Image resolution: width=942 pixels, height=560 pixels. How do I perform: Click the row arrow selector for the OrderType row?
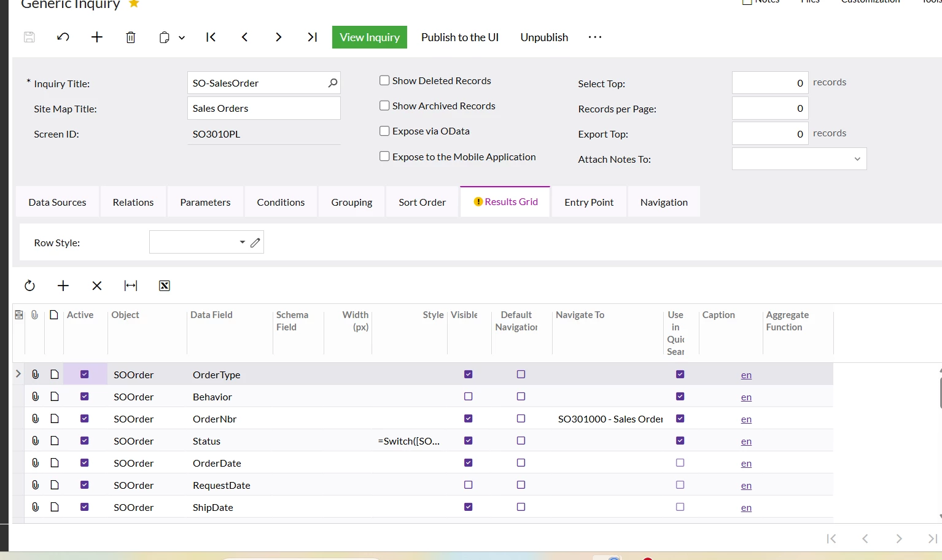coord(18,374)
